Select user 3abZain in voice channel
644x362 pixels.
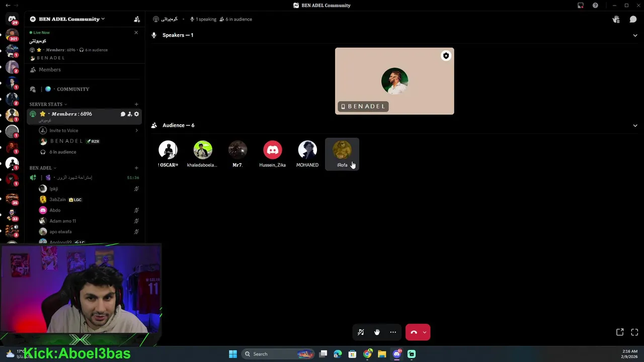click(89, 200)
